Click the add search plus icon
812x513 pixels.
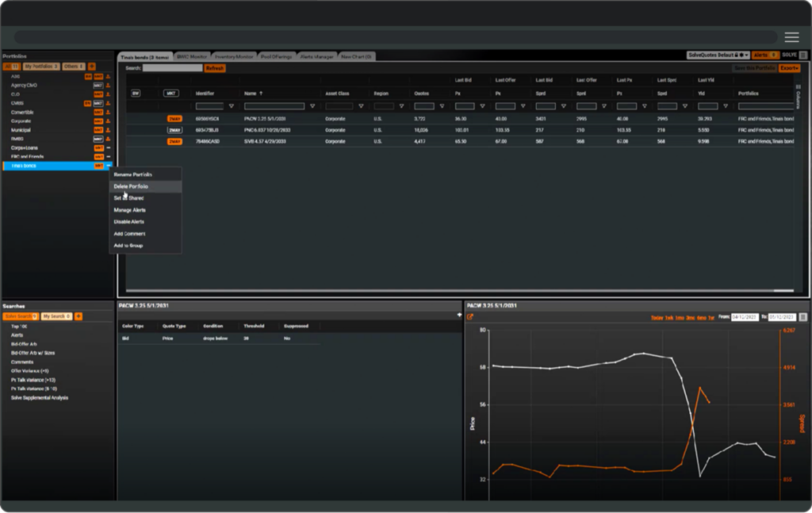point(79,316)
